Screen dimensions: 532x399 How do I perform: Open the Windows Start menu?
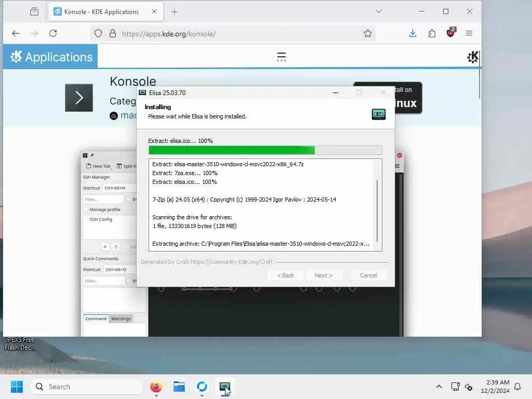click(17, 387)
